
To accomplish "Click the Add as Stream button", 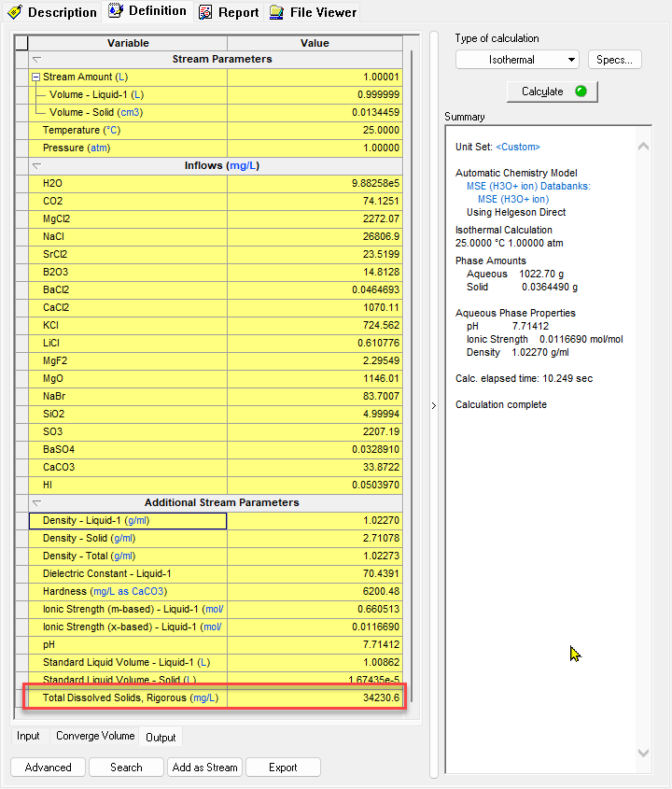I will (204, 768).
